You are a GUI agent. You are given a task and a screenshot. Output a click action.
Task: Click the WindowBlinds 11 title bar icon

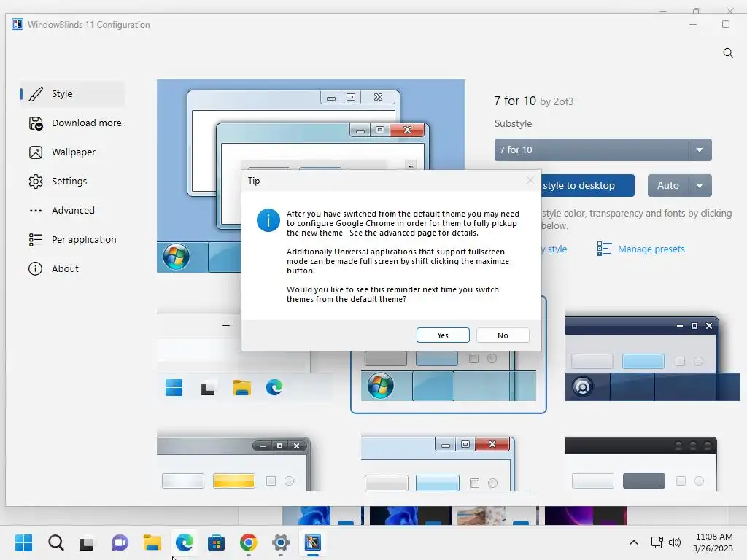click(18, 24)
